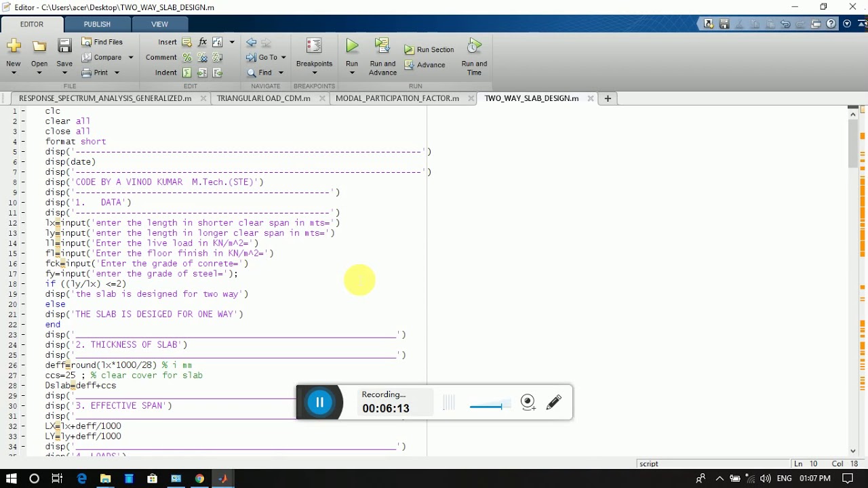Click the Open folder icon
The width and height of the screenshot is (868, 488).
coord(39,46)
